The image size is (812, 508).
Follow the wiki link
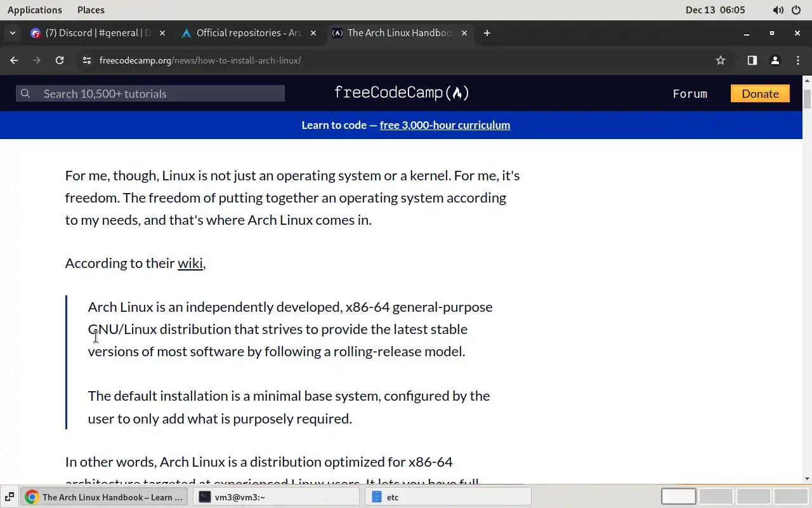tap(190, 263)
